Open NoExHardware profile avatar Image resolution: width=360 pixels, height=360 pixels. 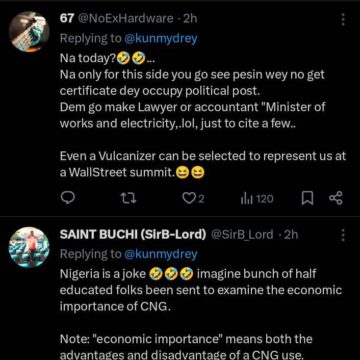pyautogui.click(x=29, y=32)
